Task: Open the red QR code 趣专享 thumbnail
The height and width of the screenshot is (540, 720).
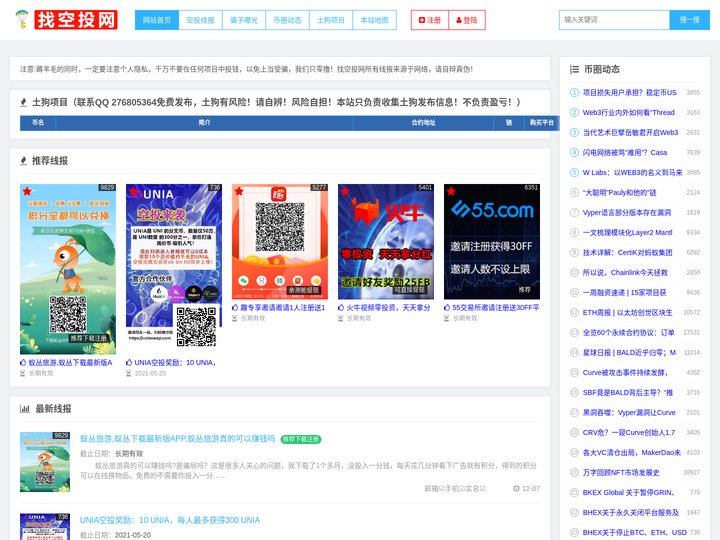Action: point(280,242)
